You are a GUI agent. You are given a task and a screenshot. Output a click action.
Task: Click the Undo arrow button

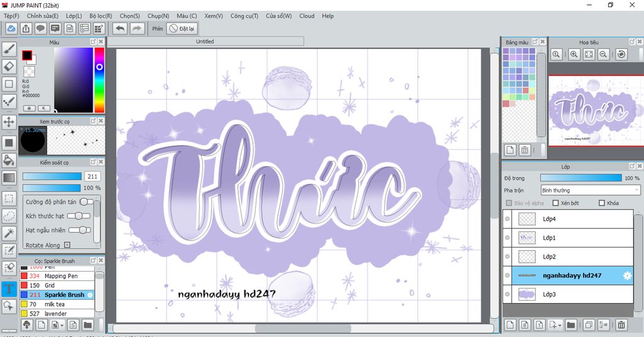[120, 28]
